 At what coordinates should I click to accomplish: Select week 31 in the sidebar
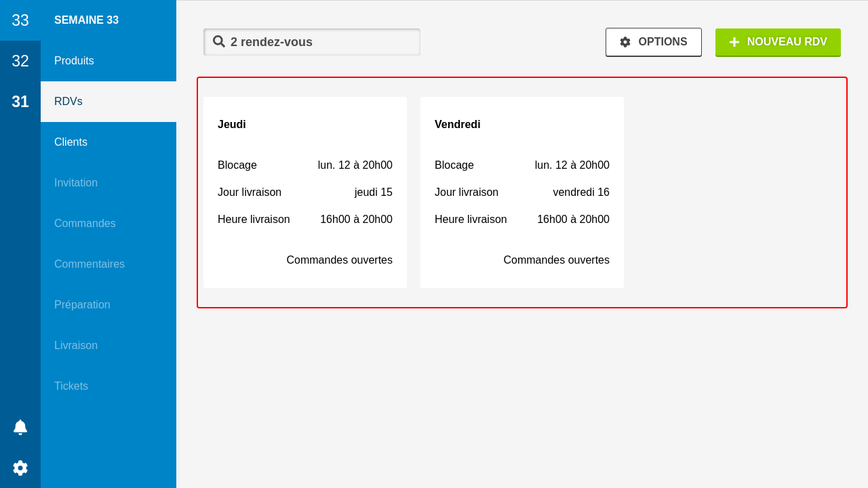click(x=20, y=102)
